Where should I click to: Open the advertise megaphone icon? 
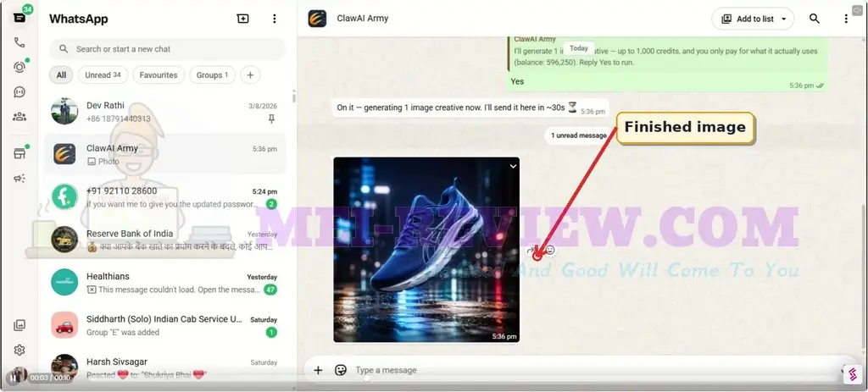click(19, 178)
